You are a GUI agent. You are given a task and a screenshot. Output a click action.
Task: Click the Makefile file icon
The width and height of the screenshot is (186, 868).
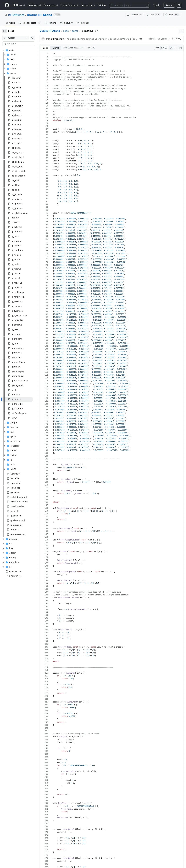[8, 478]
